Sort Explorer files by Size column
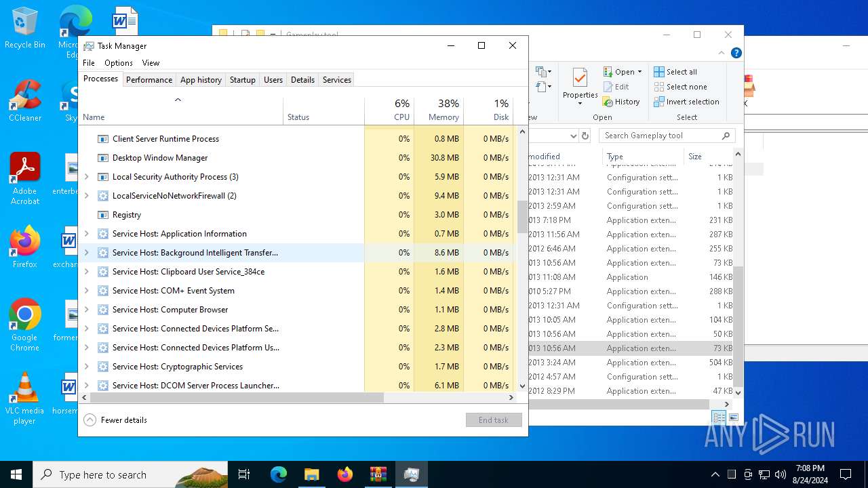Viewport: 868px width, 488px height. (x=709, y=157)
